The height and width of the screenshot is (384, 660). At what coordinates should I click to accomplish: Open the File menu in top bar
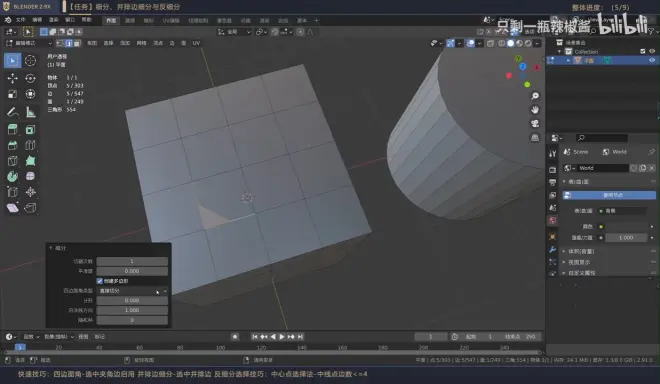21,20
